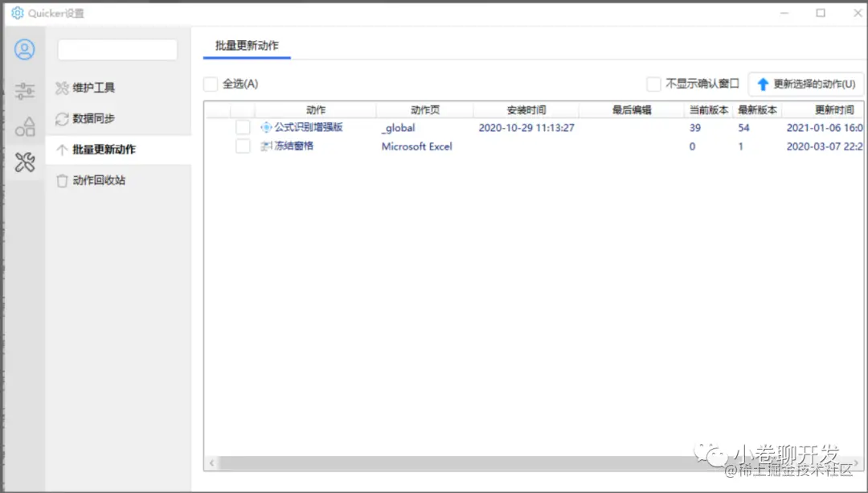Click the 维护工具 wrench icon
This screenshot has width=868, height=493.
(62, 88)
